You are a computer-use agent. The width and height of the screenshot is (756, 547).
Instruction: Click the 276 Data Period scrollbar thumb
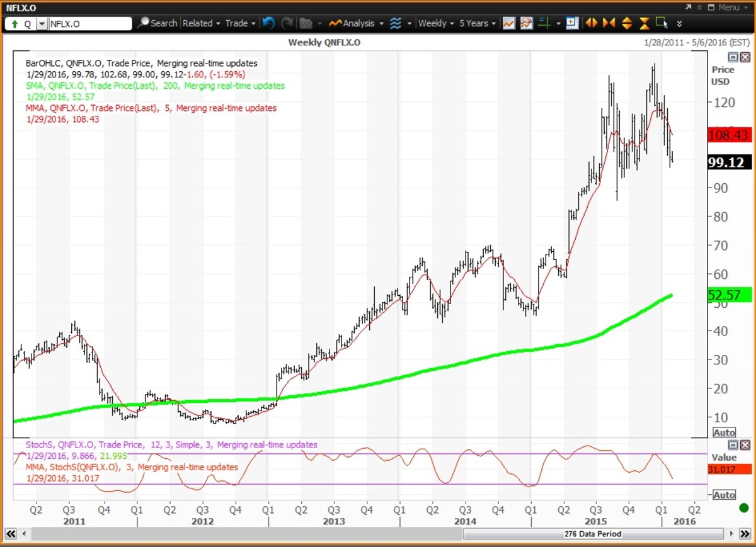tap(592, 534)
